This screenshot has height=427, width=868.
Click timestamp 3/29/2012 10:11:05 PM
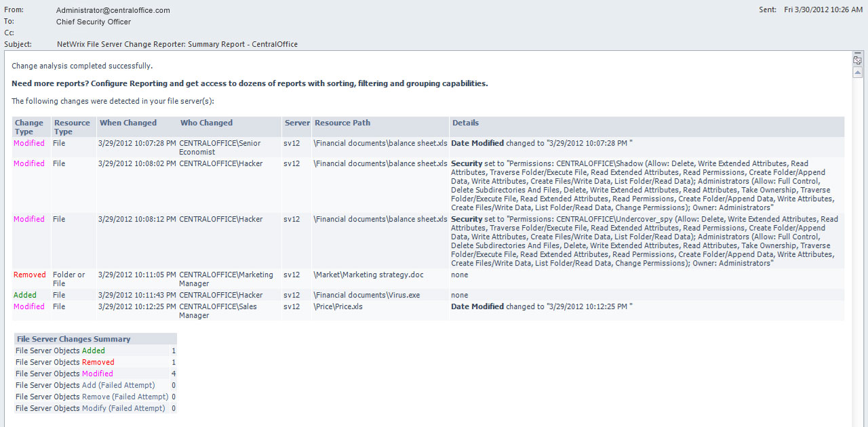(137, 274)
